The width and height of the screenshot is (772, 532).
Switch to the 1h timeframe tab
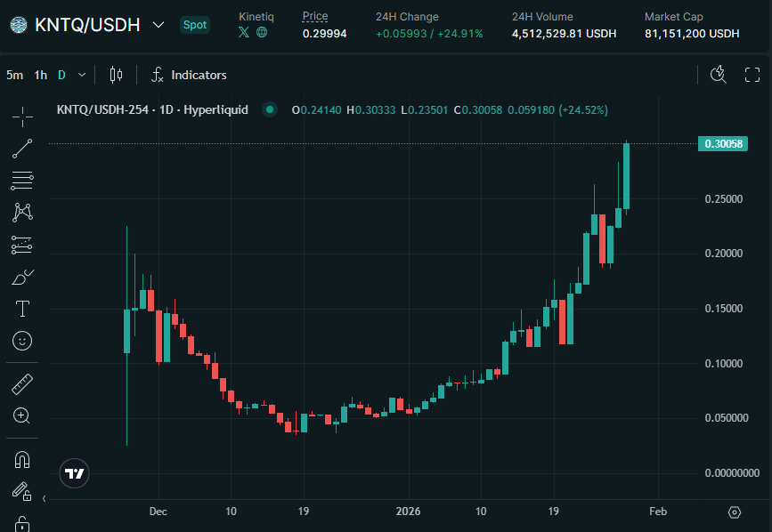(x=39, y=75)
